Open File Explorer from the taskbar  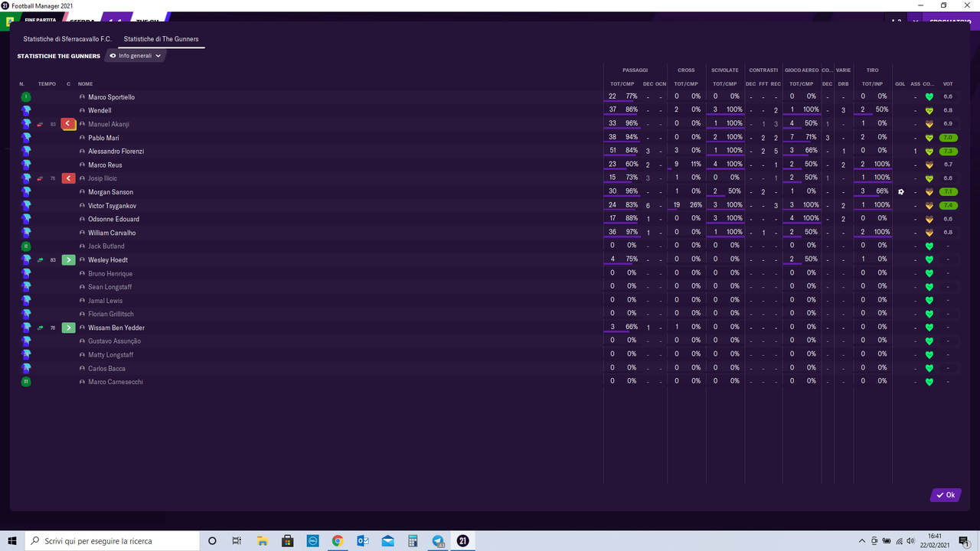click(x=263, y=541)
